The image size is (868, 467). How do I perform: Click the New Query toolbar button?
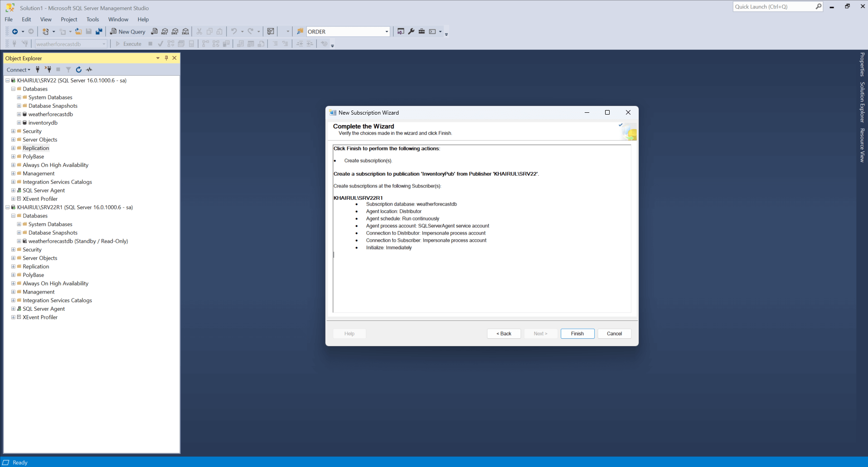pos(127,32)
